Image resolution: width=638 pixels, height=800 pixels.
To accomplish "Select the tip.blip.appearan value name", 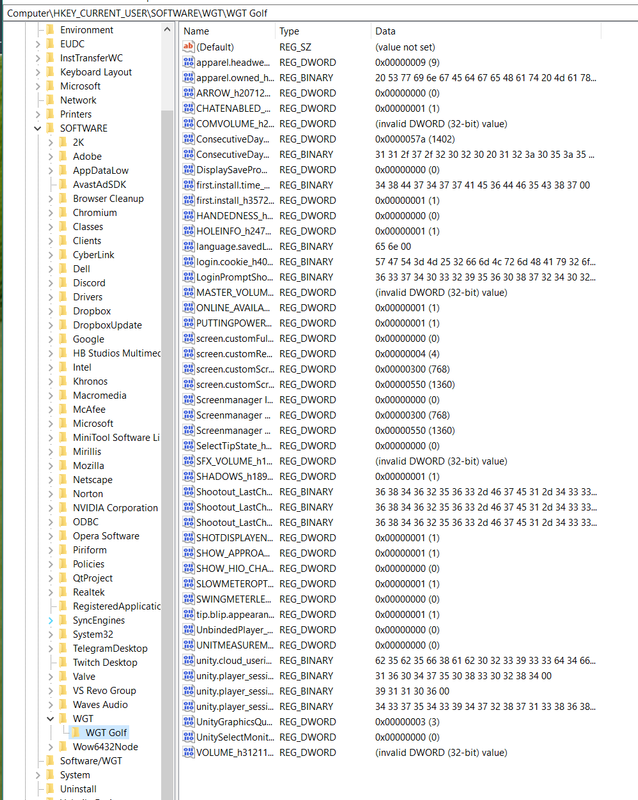I will (x=235, y=614).
